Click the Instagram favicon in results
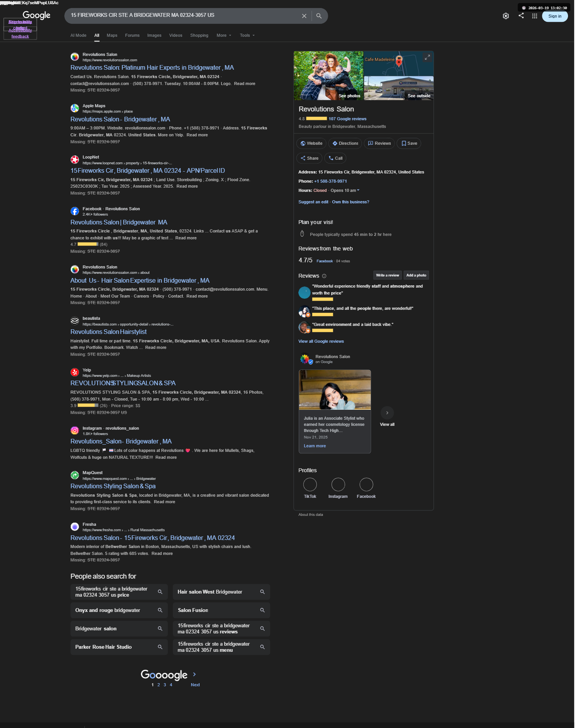 click(x=75, y=430)
